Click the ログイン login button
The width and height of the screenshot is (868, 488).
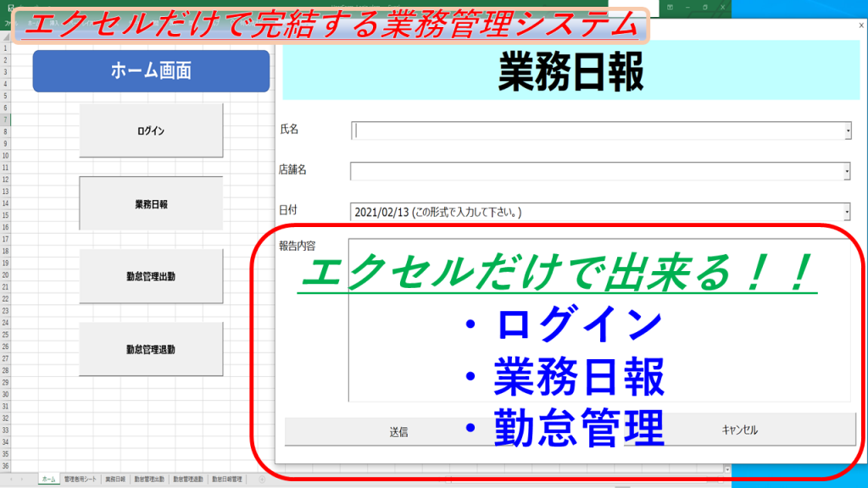(150, 130)
